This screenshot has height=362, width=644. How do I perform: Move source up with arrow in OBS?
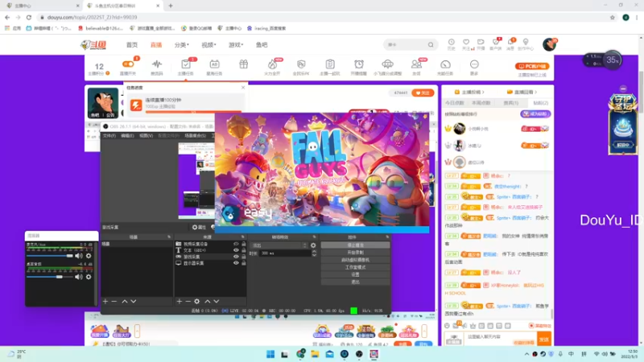[x=208, y=301]
